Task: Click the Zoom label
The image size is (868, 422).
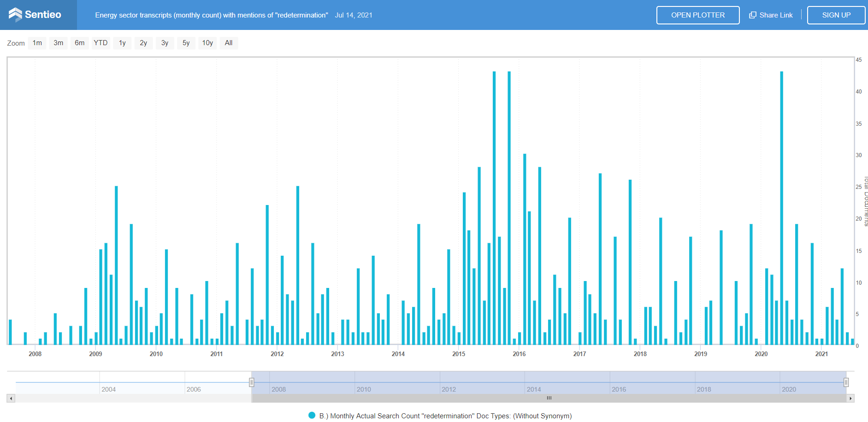Action: (x=16, y=43)
